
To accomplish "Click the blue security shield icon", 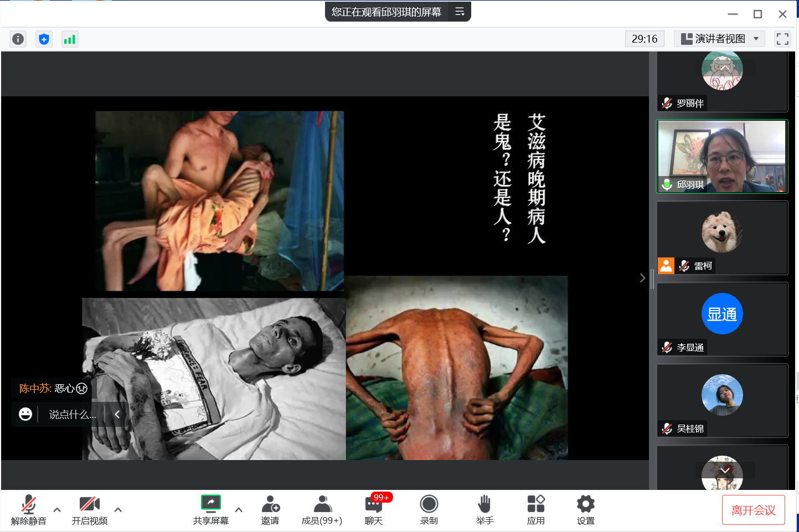I will (44, 39).
